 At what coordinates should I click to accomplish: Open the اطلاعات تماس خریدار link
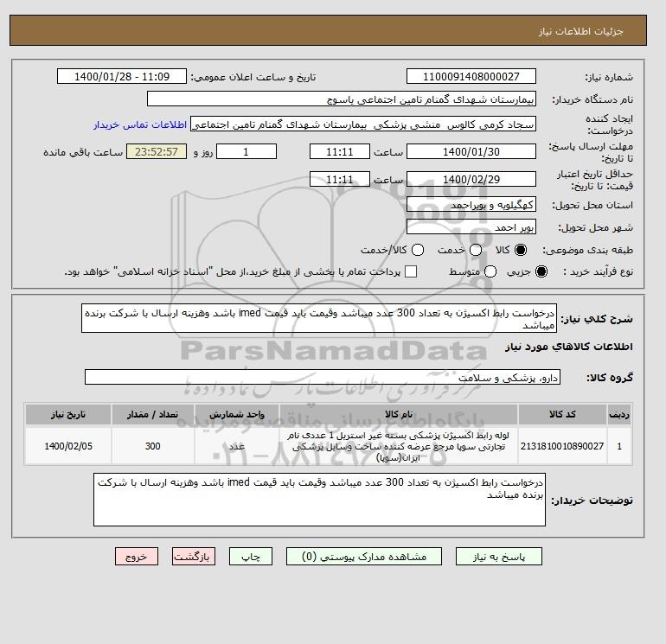pyautogui.click(x=140, y=124)
